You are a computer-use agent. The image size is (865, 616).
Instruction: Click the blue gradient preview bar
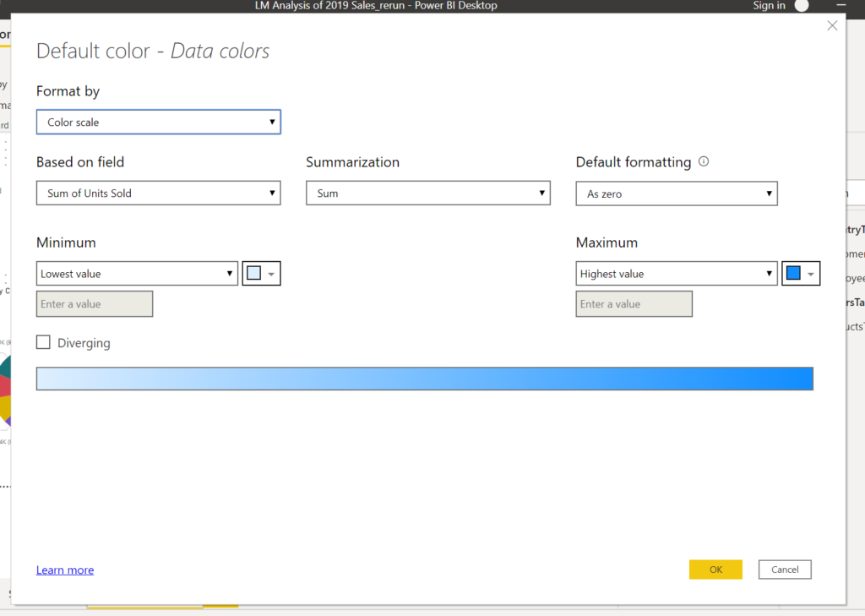[424, 379]
